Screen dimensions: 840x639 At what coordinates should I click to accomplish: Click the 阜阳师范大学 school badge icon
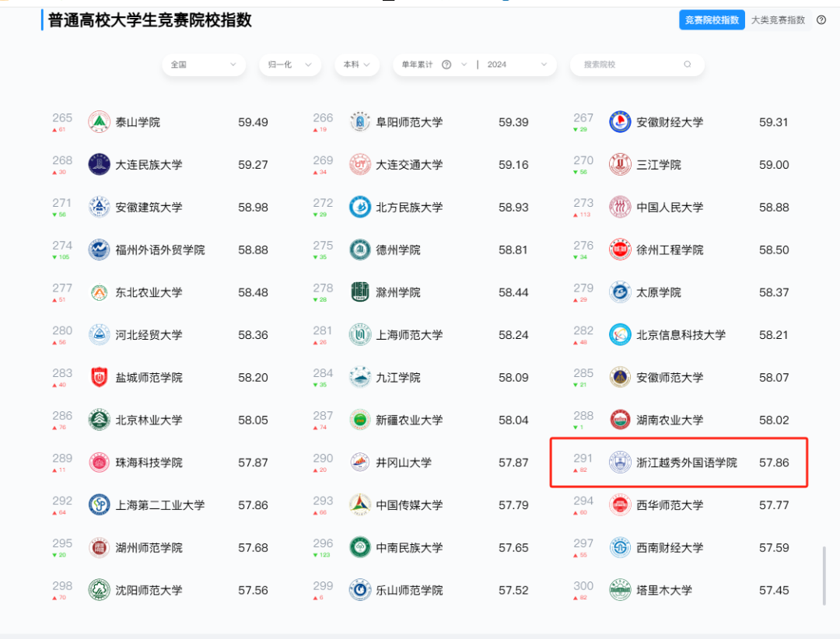pyautogui.click(x=360, y=121)
